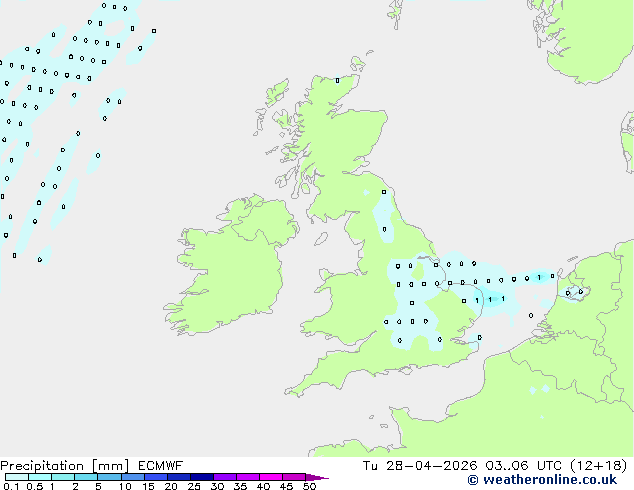Click the '45' legend scale label
The image size is (634, 490).
tap(286, 486)
